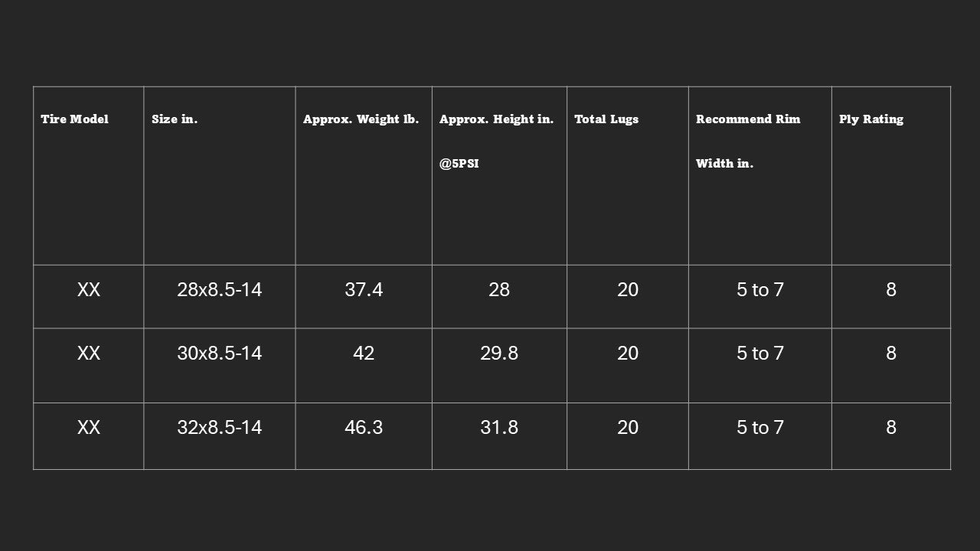Select the rim width cell for 32x8.5-14
Screen dimensions: 980x551
click(760, 428)
